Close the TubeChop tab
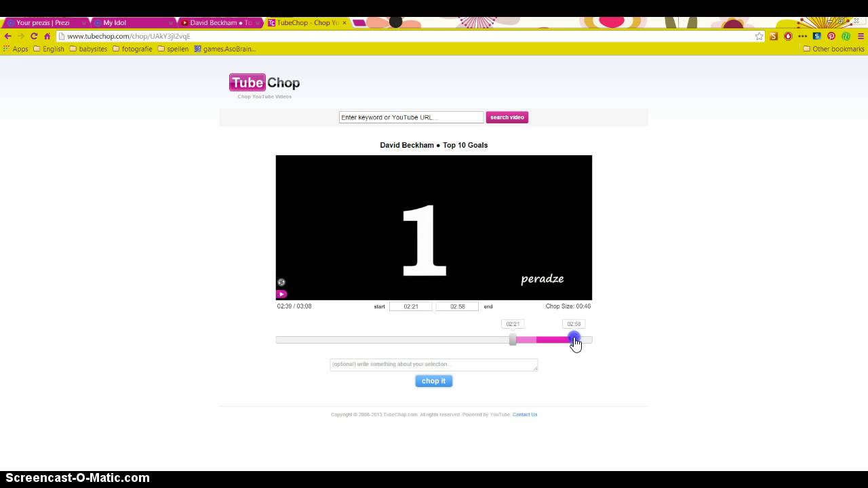The height and width of the screenshot is (488, 868). click(344, 22)
